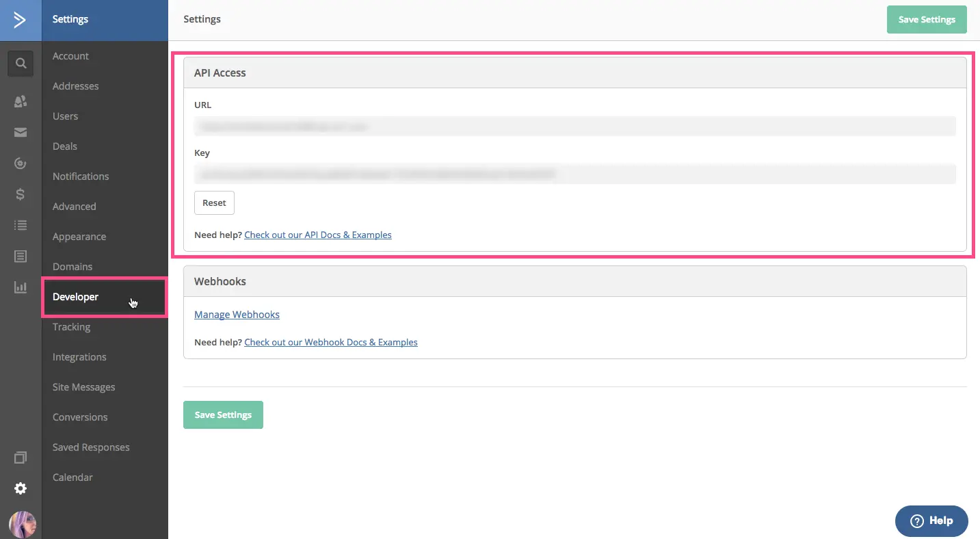Click the ActiveCampaign logo icon
This screenshot has height=539, width=980.
click(20, 20)
